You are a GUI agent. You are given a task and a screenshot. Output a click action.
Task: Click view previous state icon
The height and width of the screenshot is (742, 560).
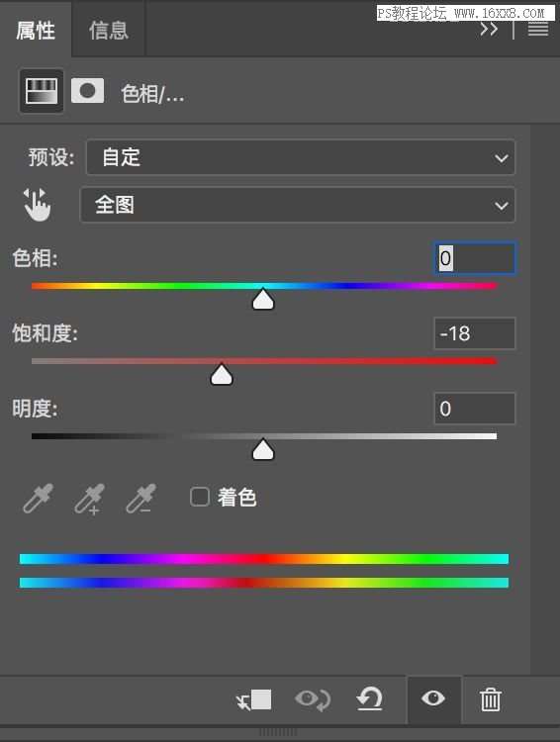tap(313, 699)
